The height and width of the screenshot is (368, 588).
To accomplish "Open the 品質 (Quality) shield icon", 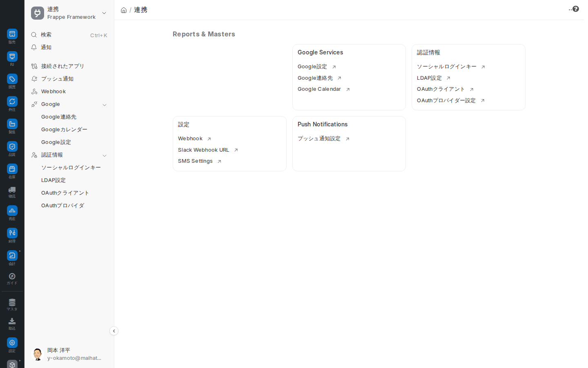I will tap(12, 146).
